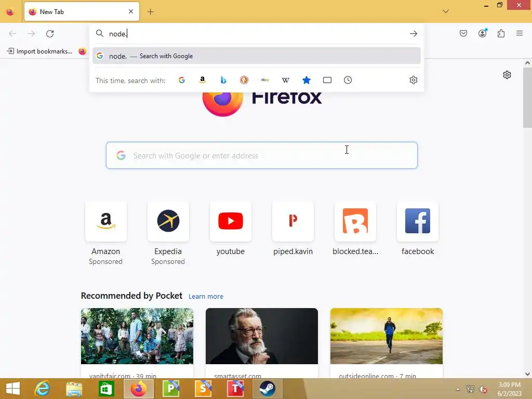Click the forward navigation arrow
Viewport: 532px width, 399px height.
point(31,34)
